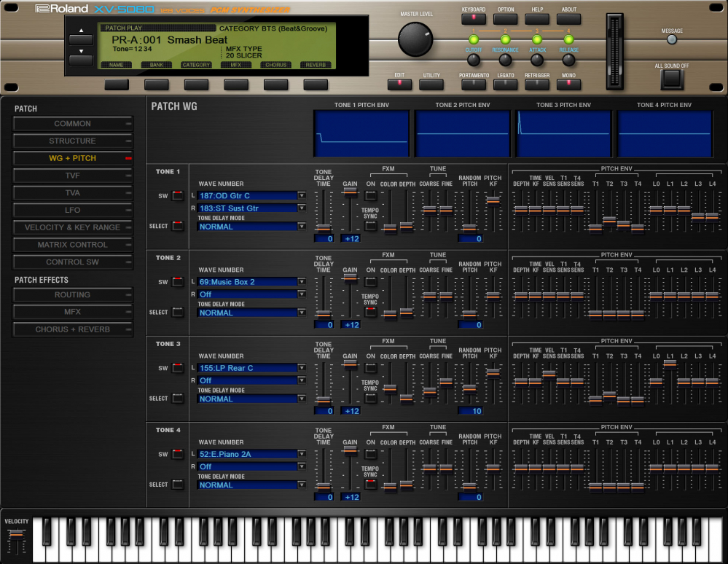This screenshot has height=564, width=728.
Task: Toggle the Tone 1 SW switch
Action: click(x=178, y=196)
